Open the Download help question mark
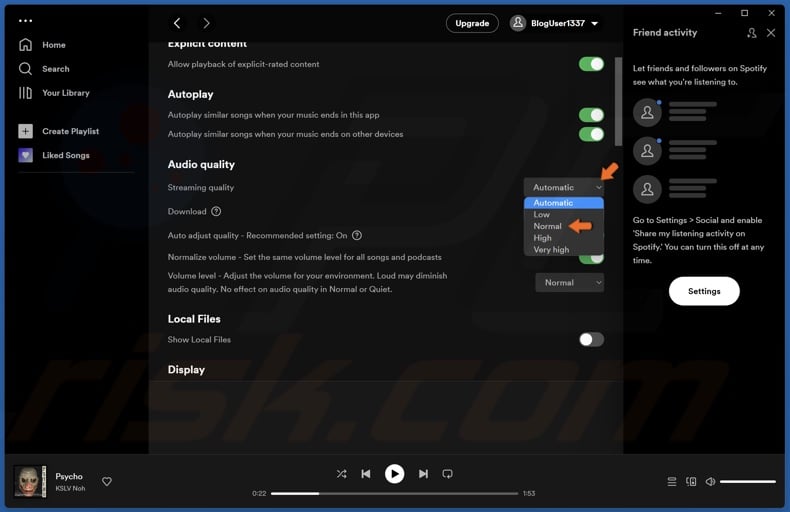Viewport: 790px width, 512px height. click(x=216, y=211)
